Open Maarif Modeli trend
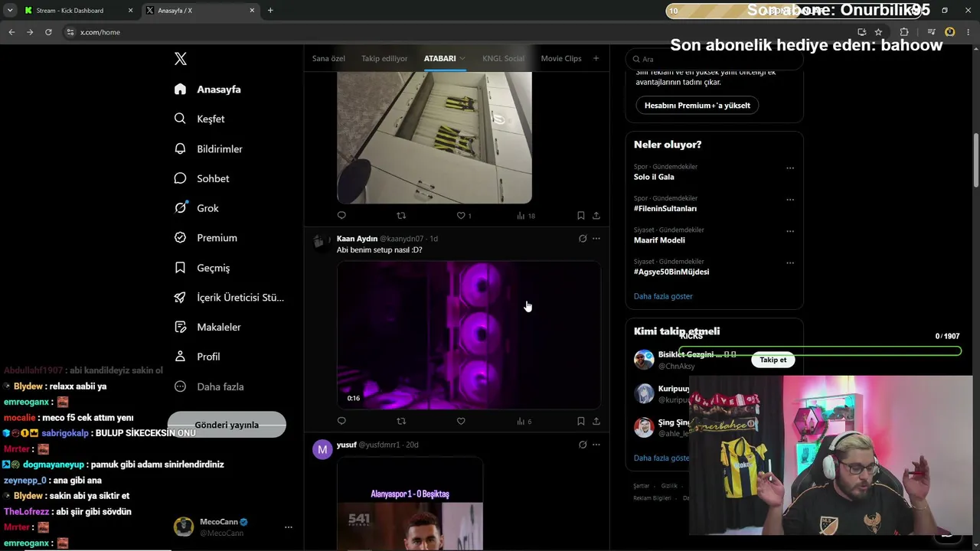The height and width of the screenshot is (551, 980). tap(659, 240)
